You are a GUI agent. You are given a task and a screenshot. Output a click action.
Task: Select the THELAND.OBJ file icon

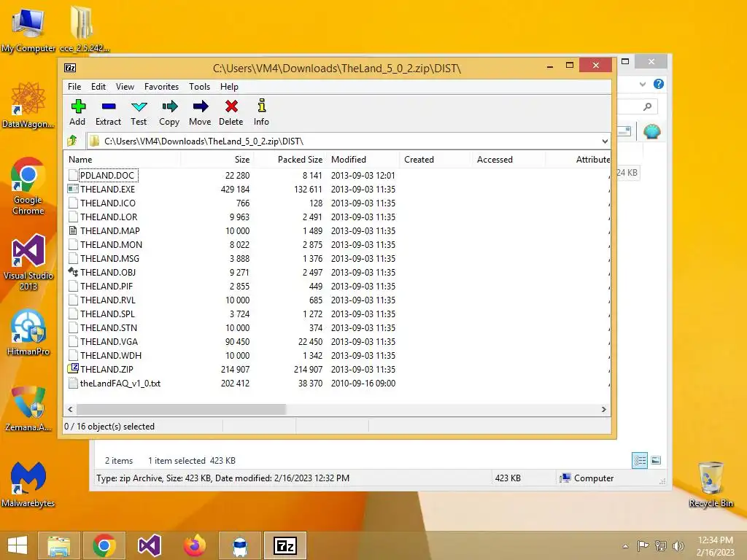point(73,273)
